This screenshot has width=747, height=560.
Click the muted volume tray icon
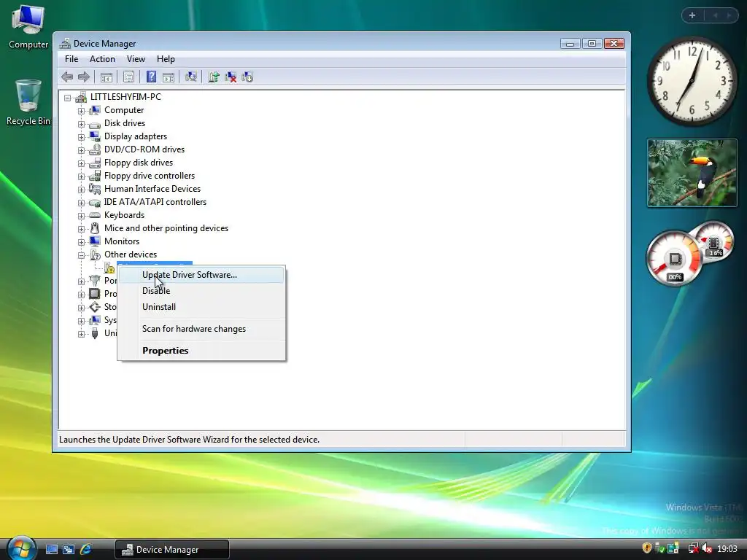[x=707, y=548]
